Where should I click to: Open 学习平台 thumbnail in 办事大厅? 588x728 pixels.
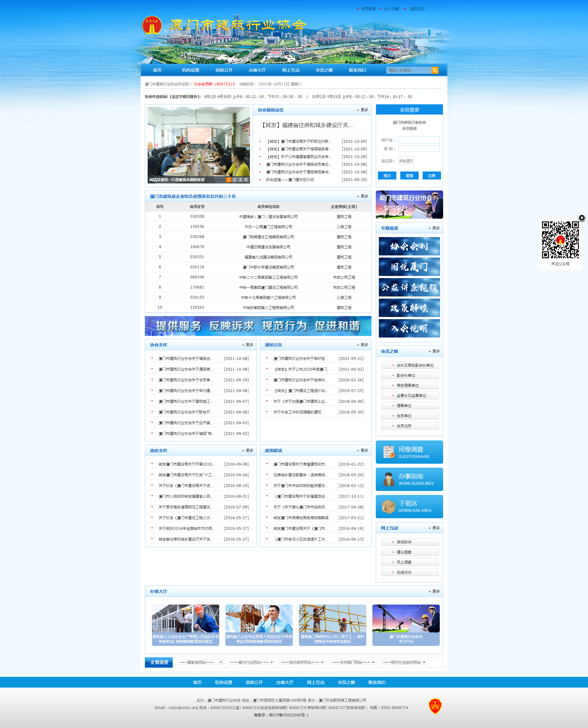406,625
